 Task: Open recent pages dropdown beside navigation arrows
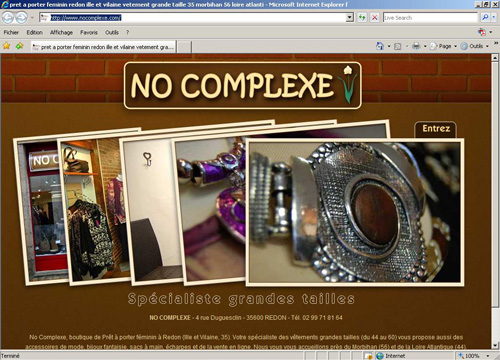pos(32,18)
